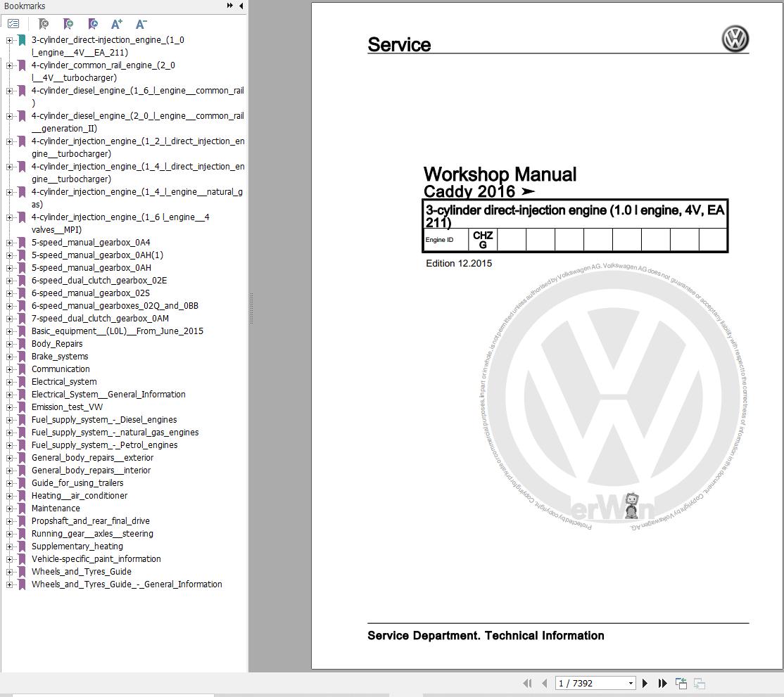Click the previous view icon
Viewport: 784px width, 697px height.
[681, 683]
